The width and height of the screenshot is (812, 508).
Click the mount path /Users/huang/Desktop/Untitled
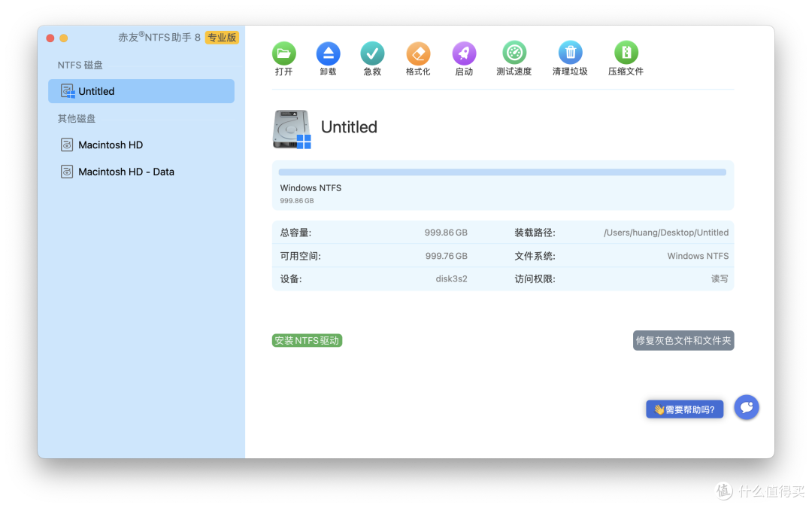tap(666, 233)
